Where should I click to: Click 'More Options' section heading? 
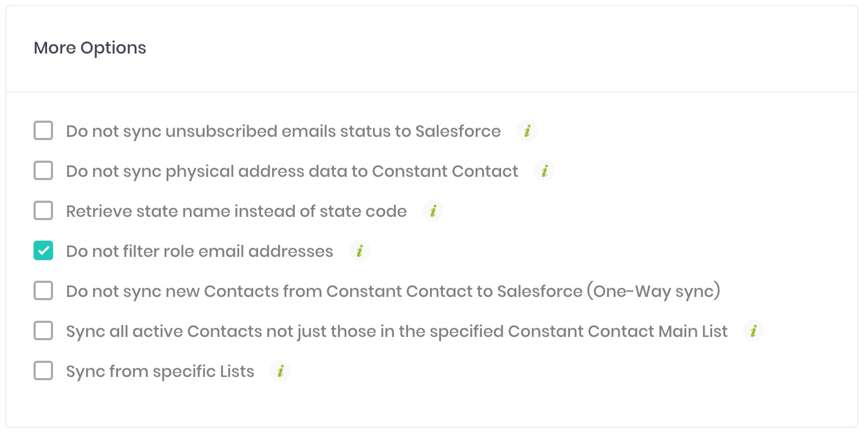point(90,48)
